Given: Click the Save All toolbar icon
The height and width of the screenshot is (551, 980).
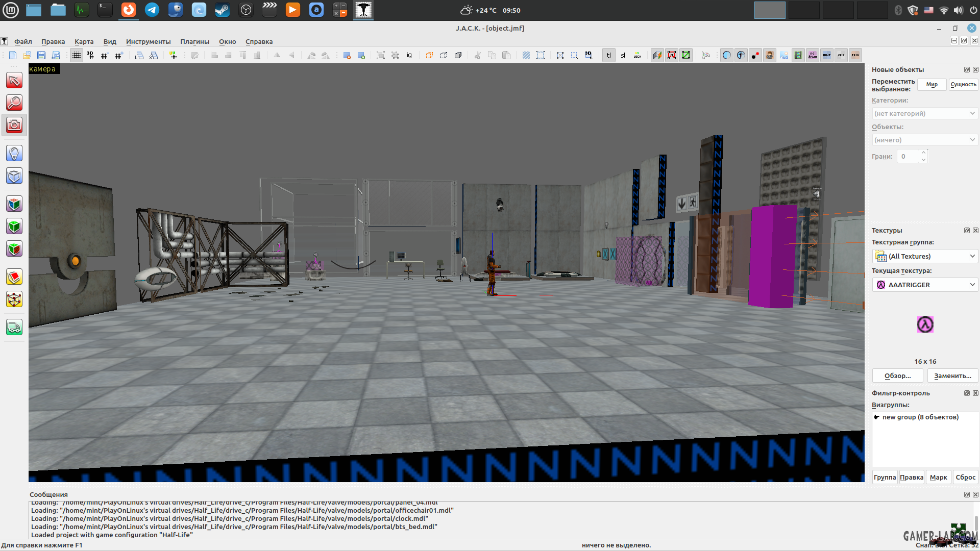Looking at the screenshot, I should pyautogui.click(x=56, y=56).
